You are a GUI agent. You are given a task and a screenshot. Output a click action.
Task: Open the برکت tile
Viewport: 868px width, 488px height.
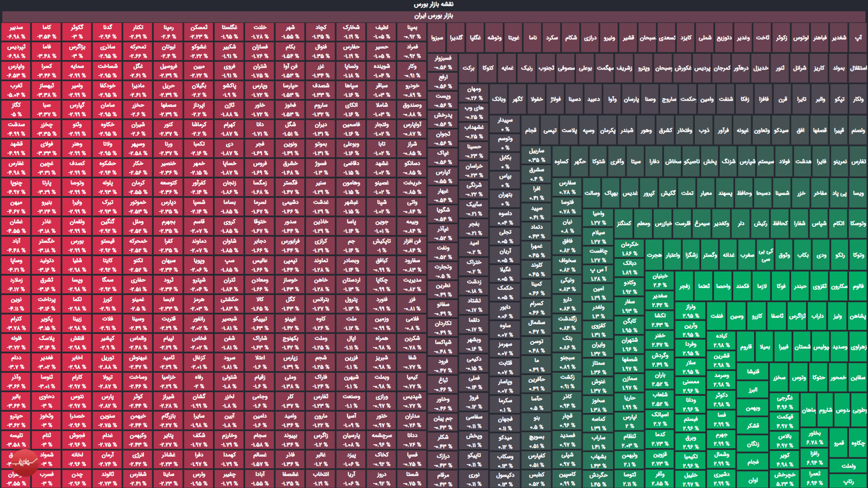[468, 68]
